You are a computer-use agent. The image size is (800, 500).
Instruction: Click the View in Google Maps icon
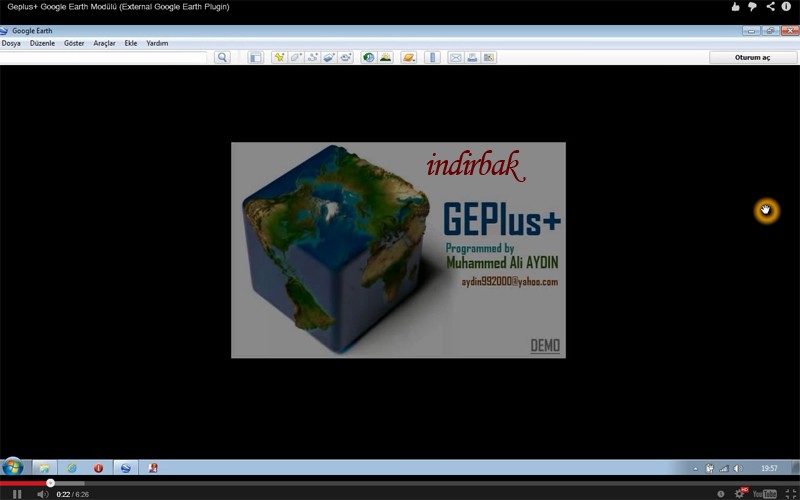(489, 57)
